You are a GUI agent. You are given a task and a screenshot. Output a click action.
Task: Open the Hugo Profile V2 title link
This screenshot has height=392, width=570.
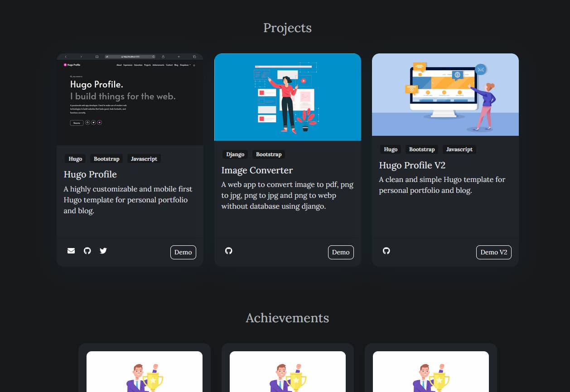(x=412, y=165)
